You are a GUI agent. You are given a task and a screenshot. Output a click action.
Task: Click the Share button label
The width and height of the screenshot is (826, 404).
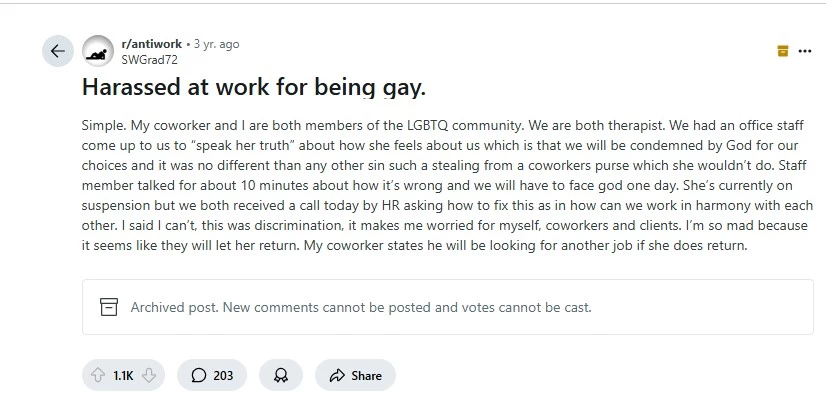tap(367, 376)
